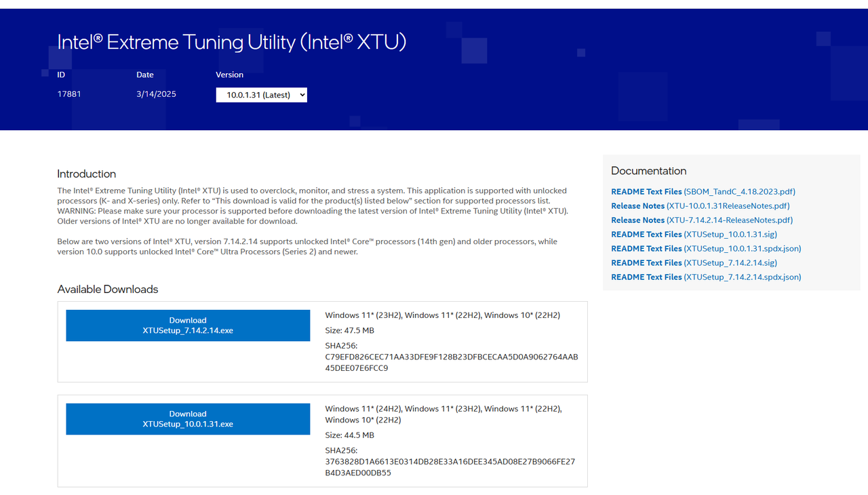Open Release Notes XTU-7.14.2.14-ReleaseNotes.pdf

tap(702, 220)
